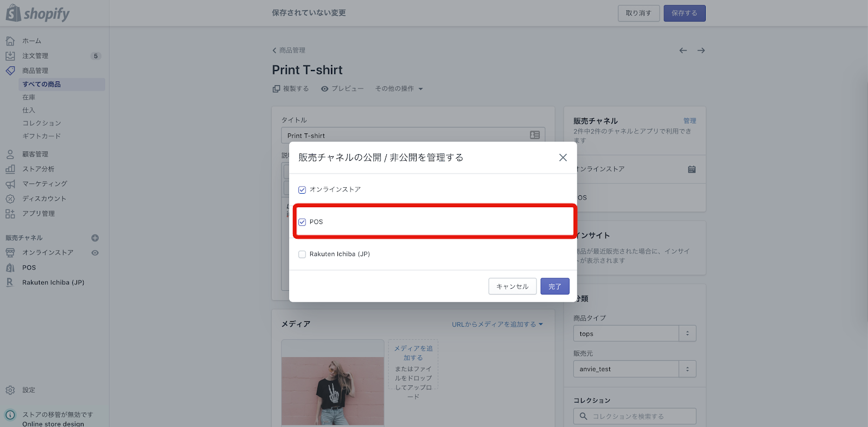Open ストア分析 analytics icon
Image resolution: width=868 pixels, height=427 pixels.
(10, 169)
